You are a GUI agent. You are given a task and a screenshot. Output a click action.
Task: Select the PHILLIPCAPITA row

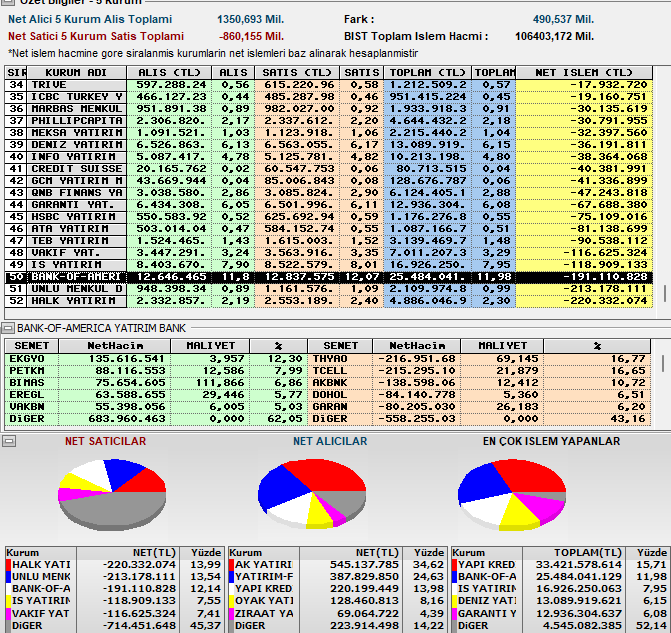[329, 121]
